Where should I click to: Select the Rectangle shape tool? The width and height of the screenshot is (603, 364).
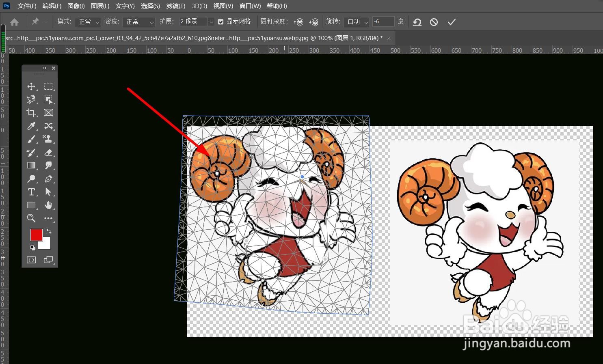tap(31, 205)
